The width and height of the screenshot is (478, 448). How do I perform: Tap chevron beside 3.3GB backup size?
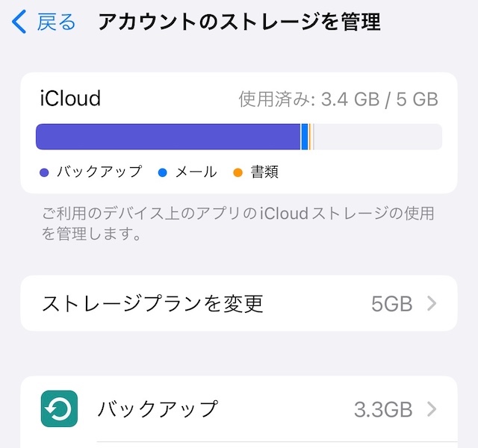point(431,409)
